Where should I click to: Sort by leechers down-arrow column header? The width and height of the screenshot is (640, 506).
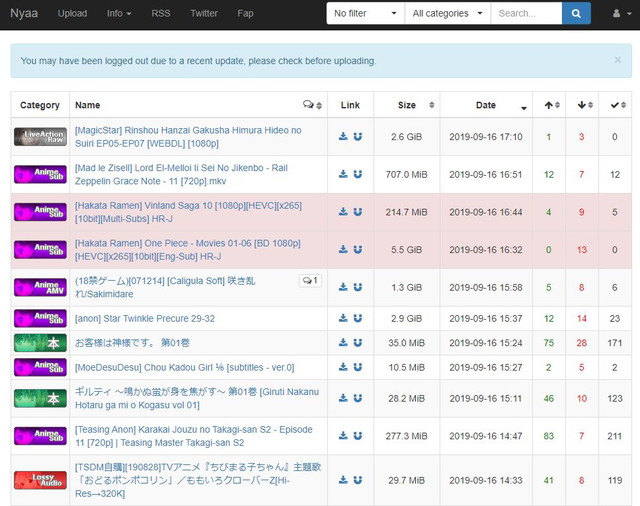582,105
